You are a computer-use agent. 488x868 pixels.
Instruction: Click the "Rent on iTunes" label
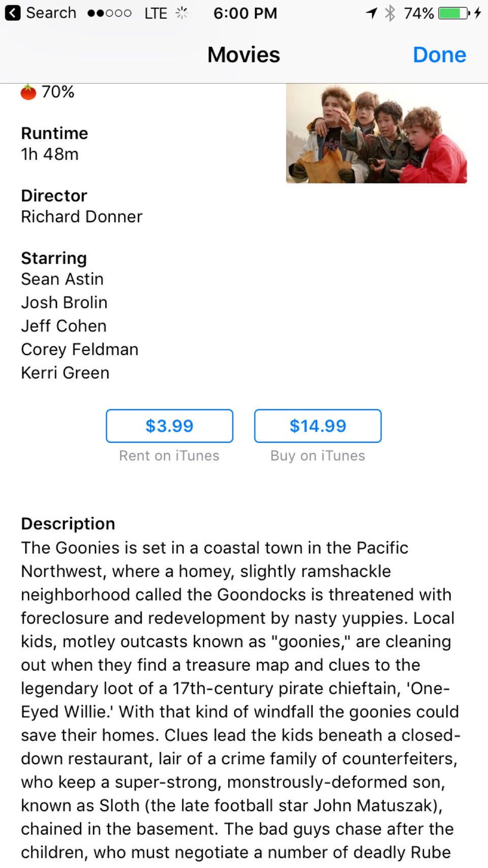(x=169, y=456)
